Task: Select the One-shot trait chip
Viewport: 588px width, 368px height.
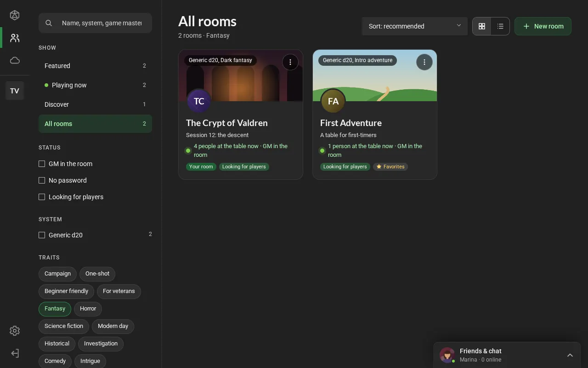Action: click(97, 274)
